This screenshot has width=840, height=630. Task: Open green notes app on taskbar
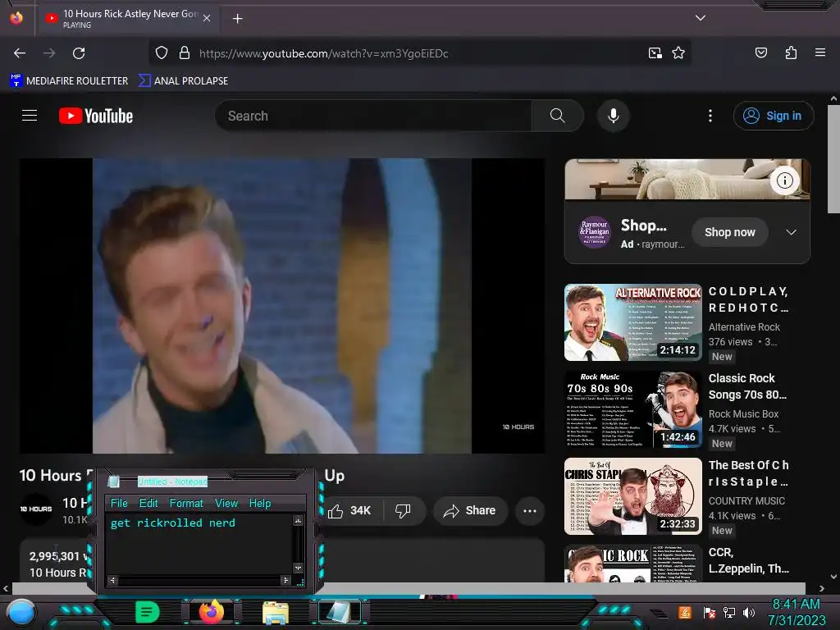click(x=148, y=612)
